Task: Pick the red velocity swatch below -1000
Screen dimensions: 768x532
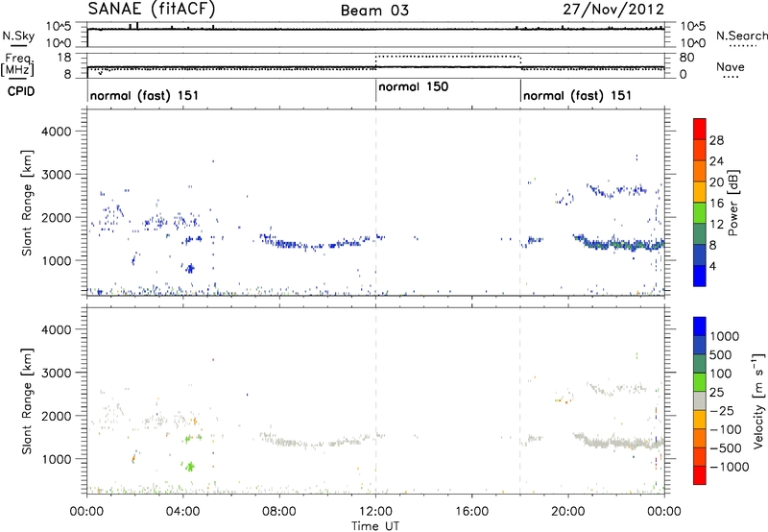Action: click(x=700, y=475)
